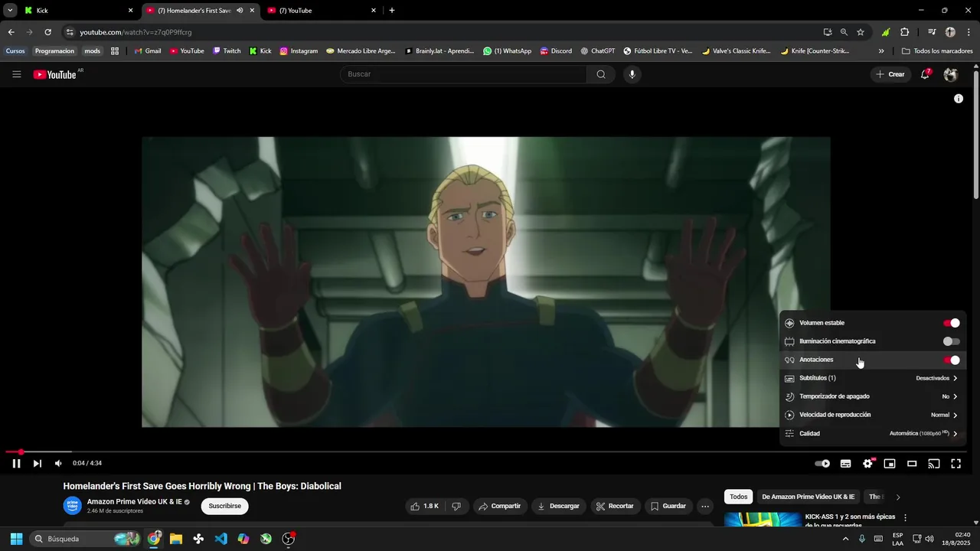Screen dimensions: 980x551
Task: Activate the miniplayer mode
Action: point(890,463)
